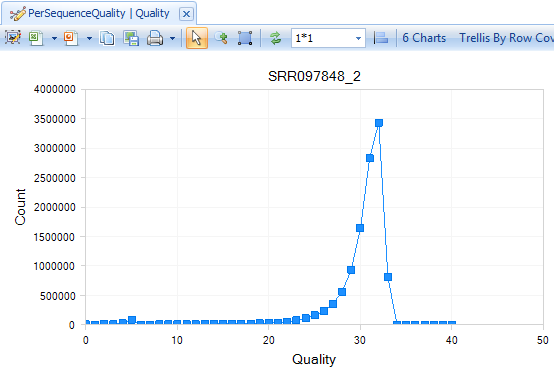Image resolution: width=554 pixels, height=371 pixels.
Task: Click the green refresh arrows icon
Action: [x=275, y=38]
